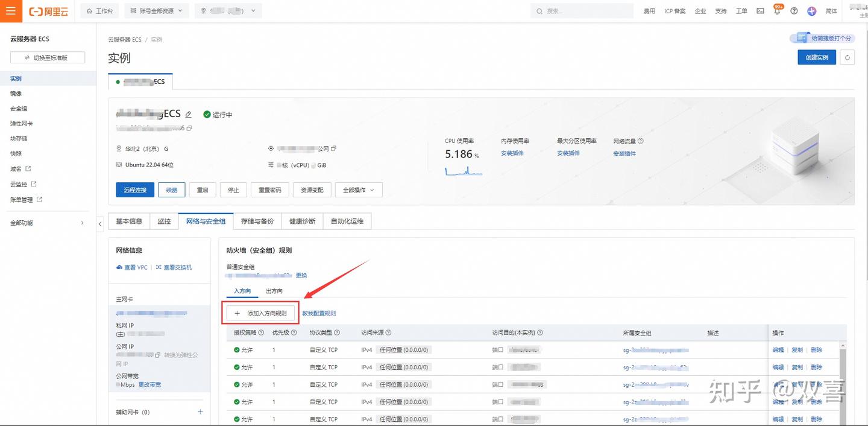Copy the instance ID with copy icon
The image size is (868, 426).
[189, 129]
